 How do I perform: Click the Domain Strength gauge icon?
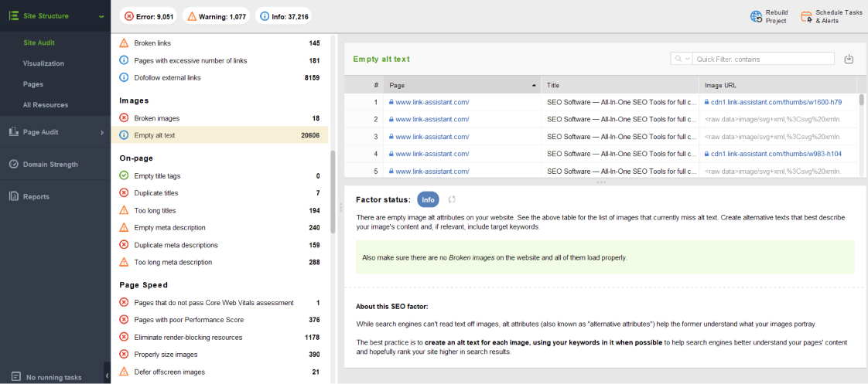pyautogui.click(x=15, y=164)
